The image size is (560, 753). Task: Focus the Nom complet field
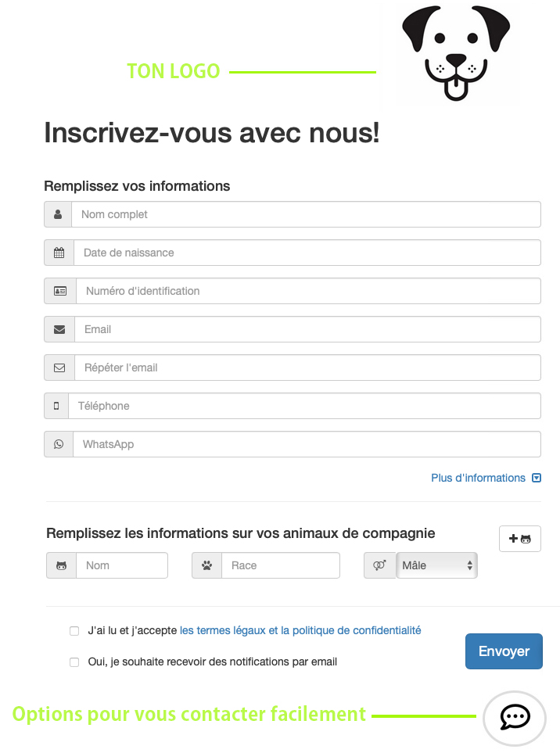coord(306,214)
